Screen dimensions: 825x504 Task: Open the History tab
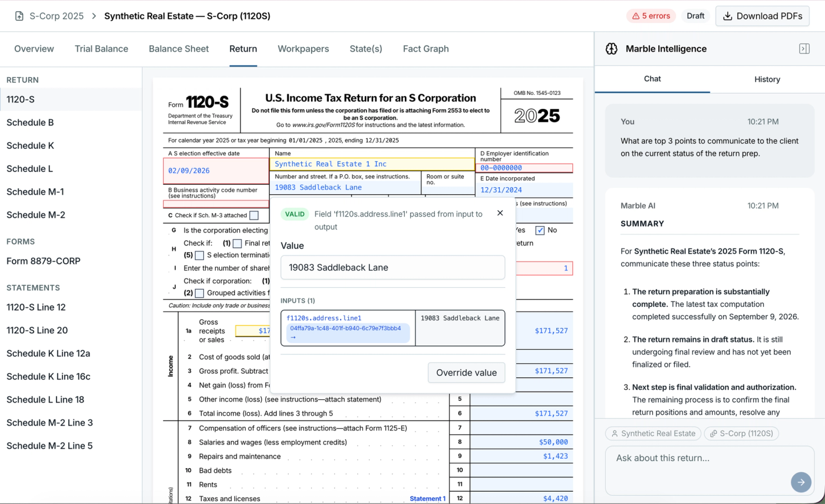coord(767,79)
